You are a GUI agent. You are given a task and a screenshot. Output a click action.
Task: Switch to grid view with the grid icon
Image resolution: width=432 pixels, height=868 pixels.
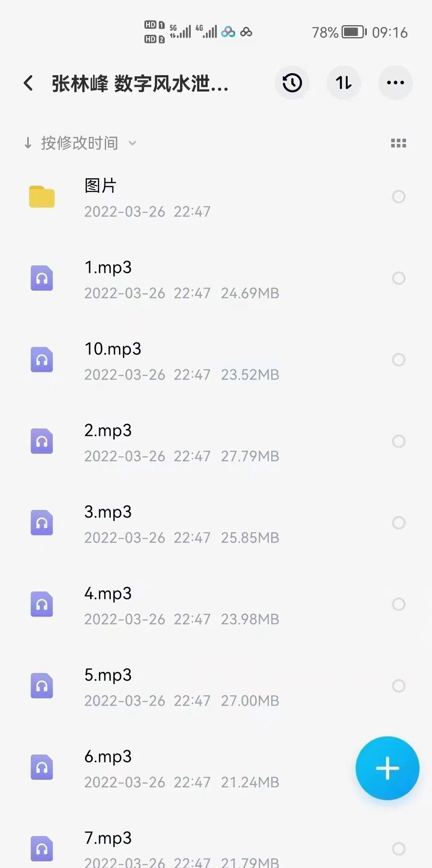[398, 143]
